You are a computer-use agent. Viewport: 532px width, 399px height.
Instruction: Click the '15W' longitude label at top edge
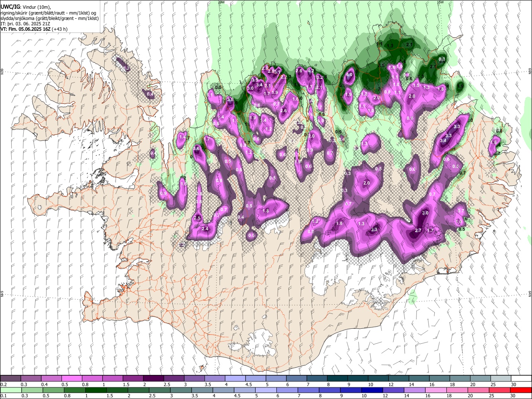(x=440, y=2)
